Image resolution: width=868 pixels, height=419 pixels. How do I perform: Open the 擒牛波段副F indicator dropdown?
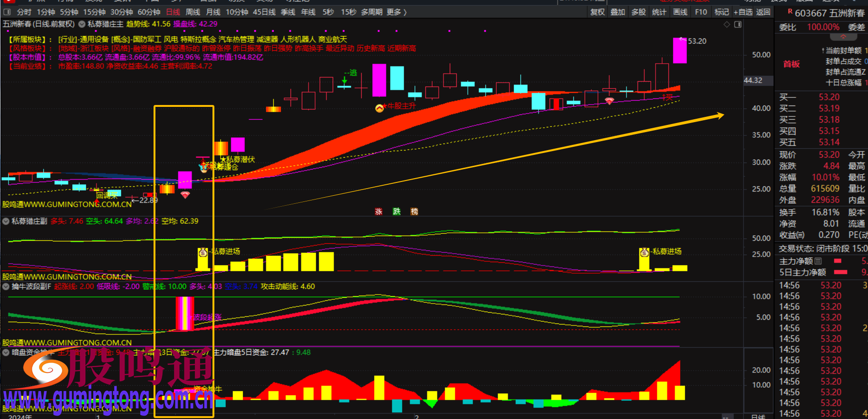tap(6, 286)
